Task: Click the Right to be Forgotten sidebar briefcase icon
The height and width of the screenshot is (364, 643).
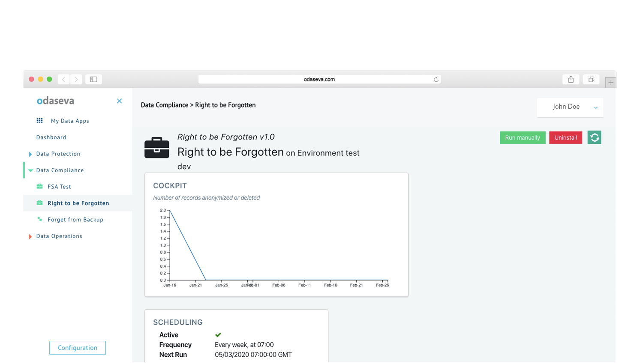Action: click(39, 203)
